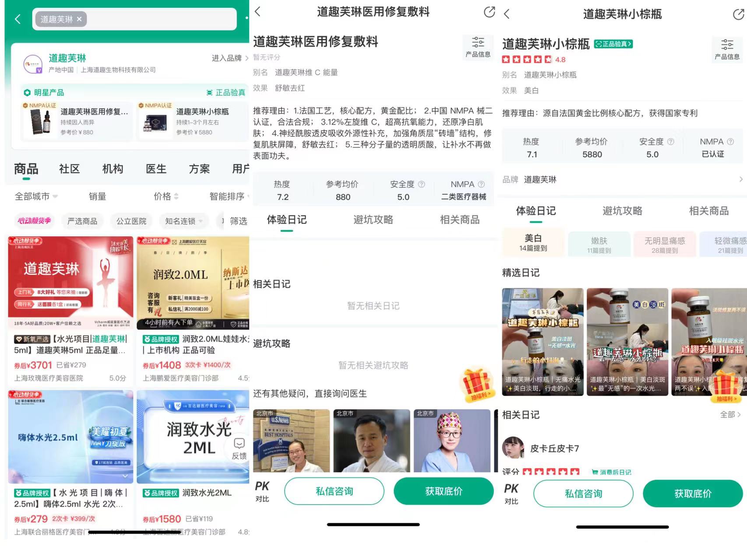
Task: Open PK 对比 on the 小棕瓶 page
Action: 511,493
